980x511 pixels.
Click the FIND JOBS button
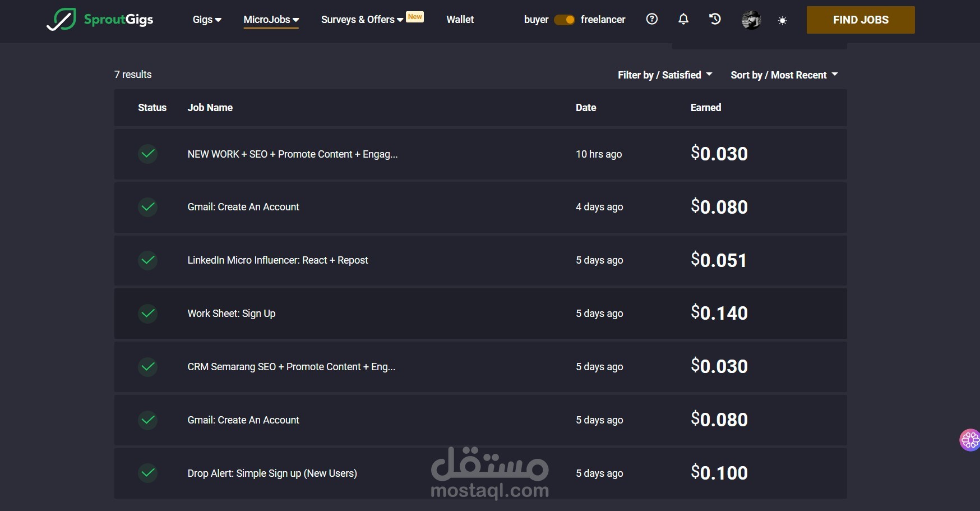click(861, 20)
